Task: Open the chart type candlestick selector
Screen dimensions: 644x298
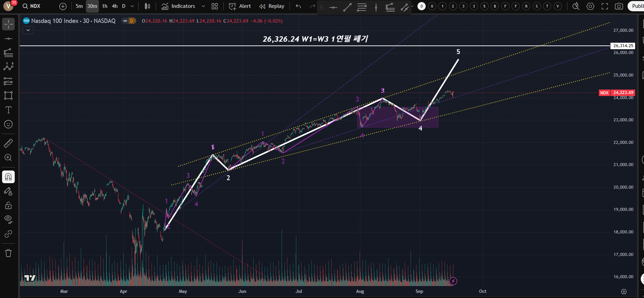Action: 147,6
